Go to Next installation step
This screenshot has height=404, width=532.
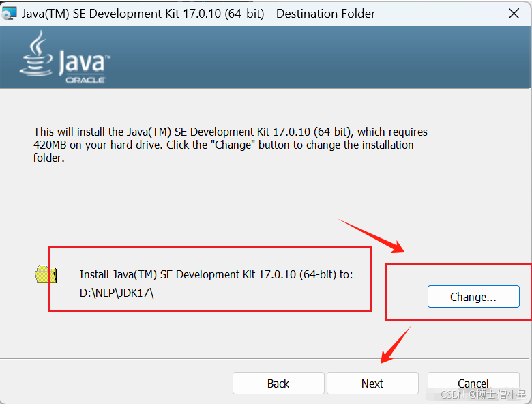pos(372,384)
